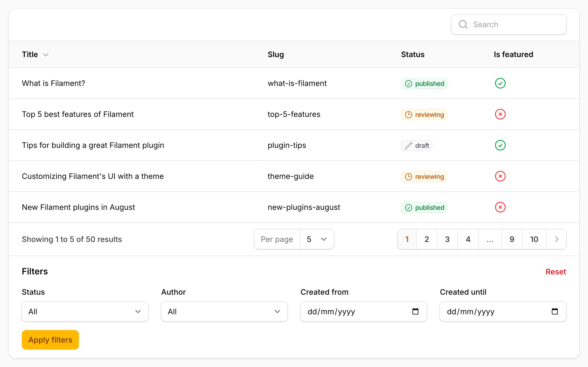Jump to page 10 in pagination

pyautogui.click(x=534, y=239)
